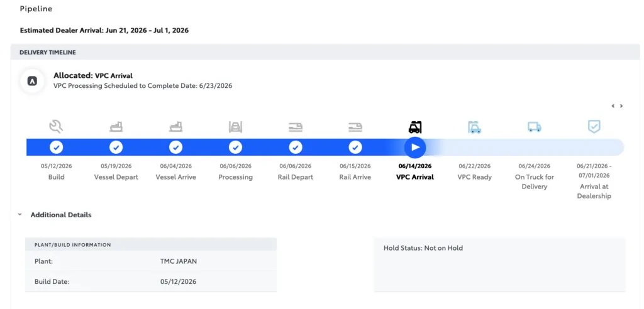Screen dimensions: 644x309
Task: Select the Rail Depart checkmark marker
Action: [x=296, y=147]
